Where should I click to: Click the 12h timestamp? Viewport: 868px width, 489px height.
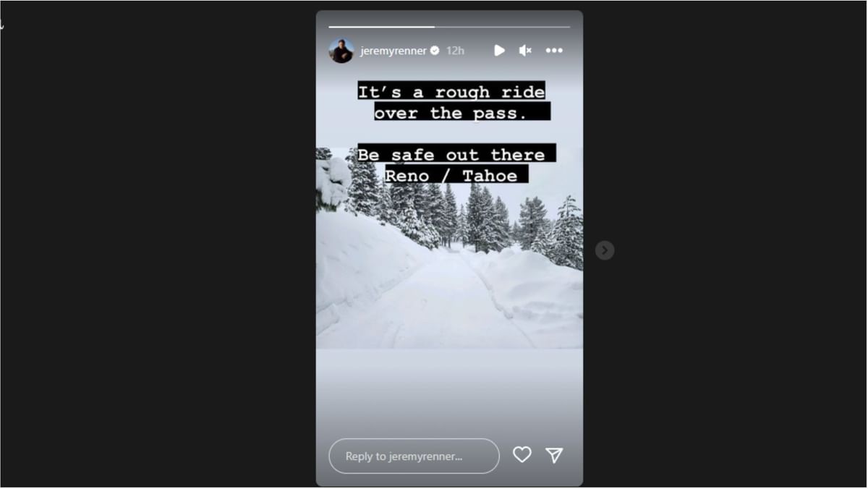[x=455, y=51]
